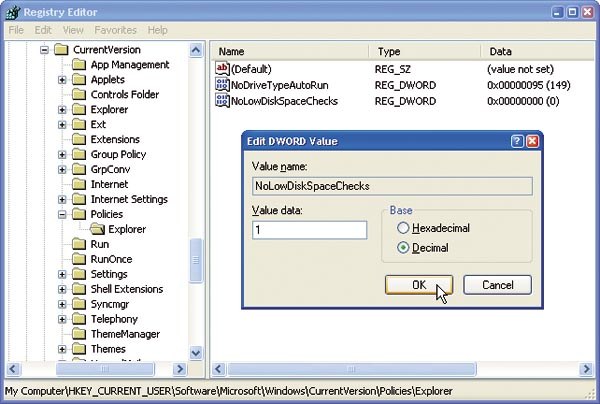Click the Applets folder icon

click(79, 80)
